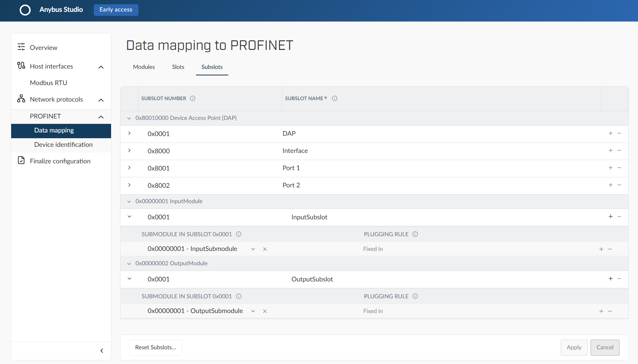Expand the Port 2 subslot row

pos(129,185)
